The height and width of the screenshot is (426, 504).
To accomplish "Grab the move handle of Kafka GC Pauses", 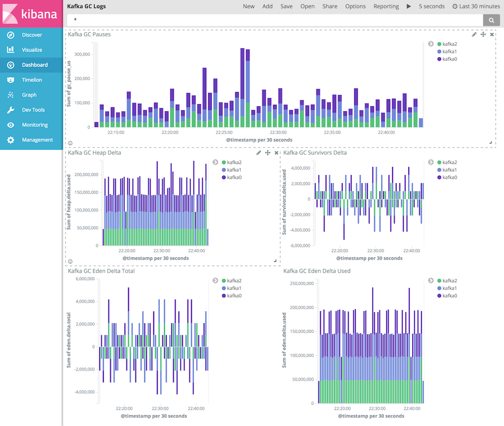I will click(x=483, y=34).
